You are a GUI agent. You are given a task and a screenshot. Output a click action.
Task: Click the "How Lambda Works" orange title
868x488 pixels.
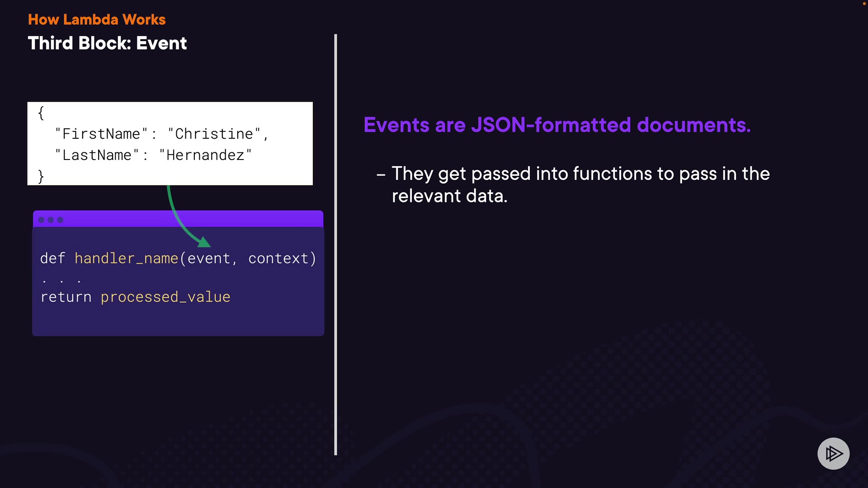97,19
